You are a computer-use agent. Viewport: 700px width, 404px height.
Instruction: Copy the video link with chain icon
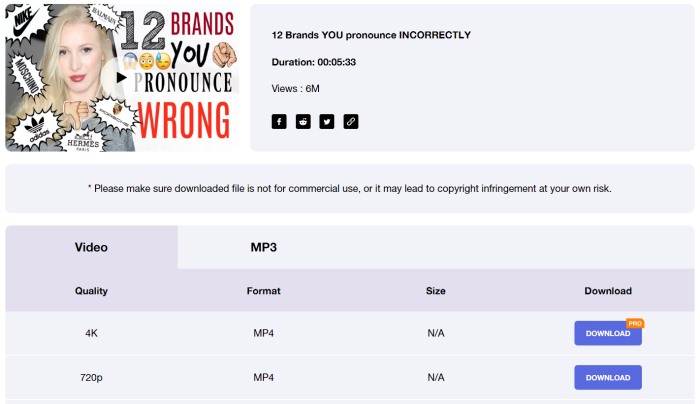click(351, 121)
